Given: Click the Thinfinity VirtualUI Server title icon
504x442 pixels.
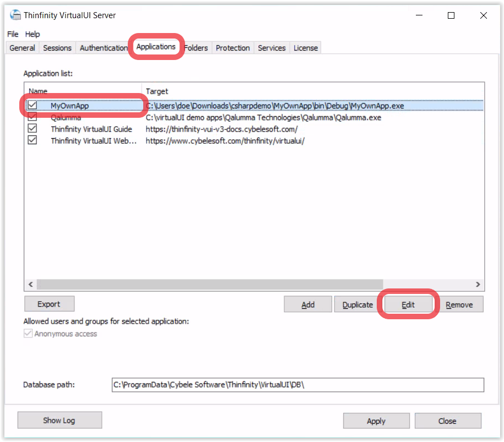Looking at the screenshot, I should pos(15,15).
